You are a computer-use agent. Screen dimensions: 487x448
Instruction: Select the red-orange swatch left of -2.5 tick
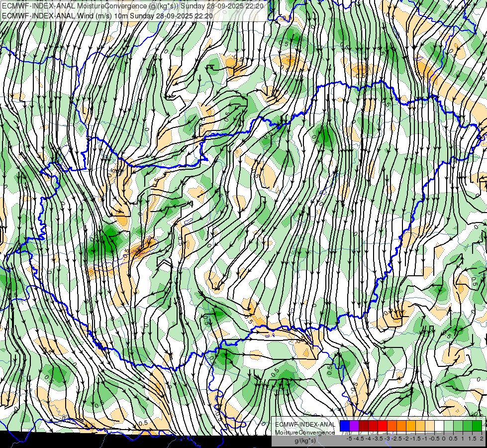[392, 426]
